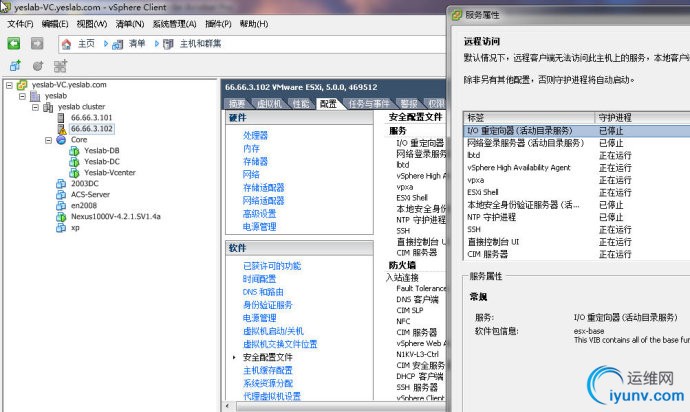Click the host icon beside 66.66.3.101
Screen dimensions: 690x412
click(61, 118)
